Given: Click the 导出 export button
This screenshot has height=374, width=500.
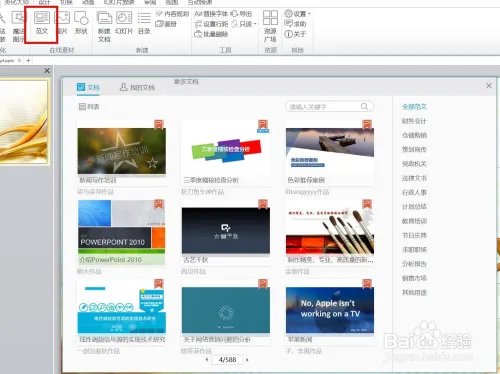Looking at the screenshot, I should point(242,14).
